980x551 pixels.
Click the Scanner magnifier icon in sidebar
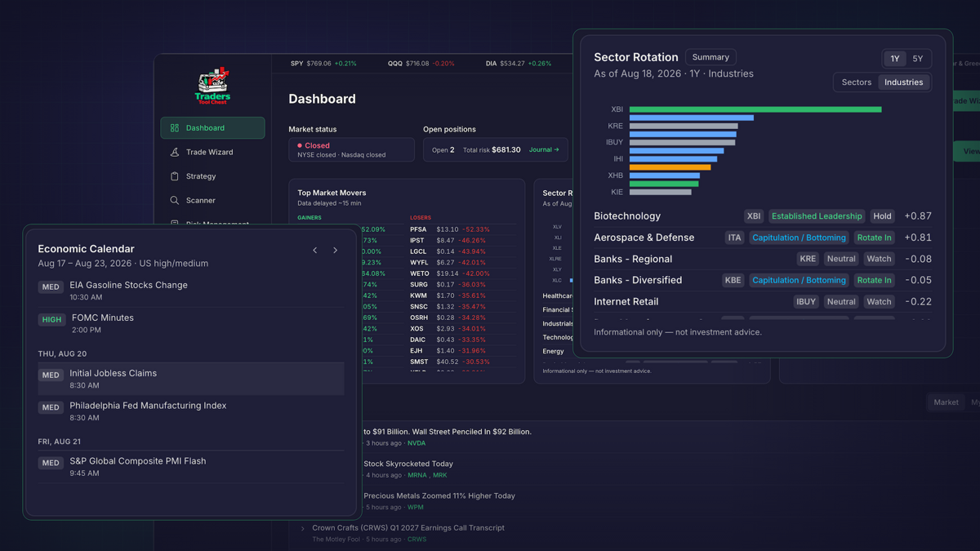click(x=175, y=200)
